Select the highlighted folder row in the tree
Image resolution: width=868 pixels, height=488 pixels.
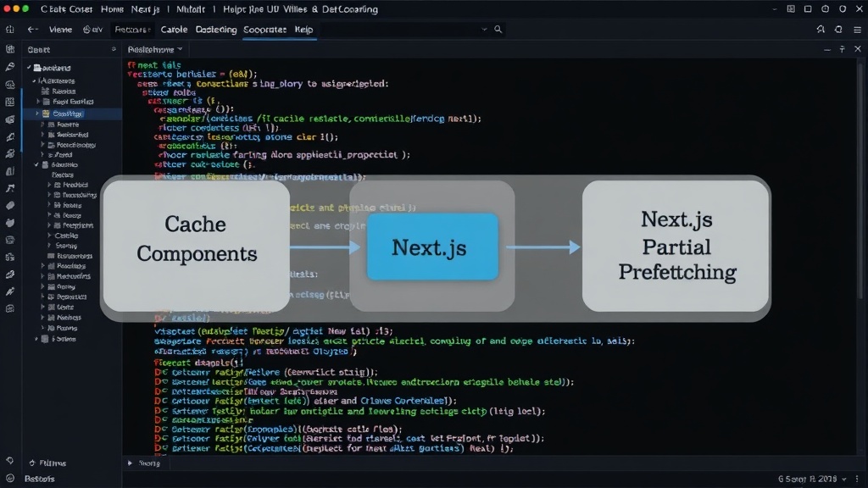click(x=72, y=114)
